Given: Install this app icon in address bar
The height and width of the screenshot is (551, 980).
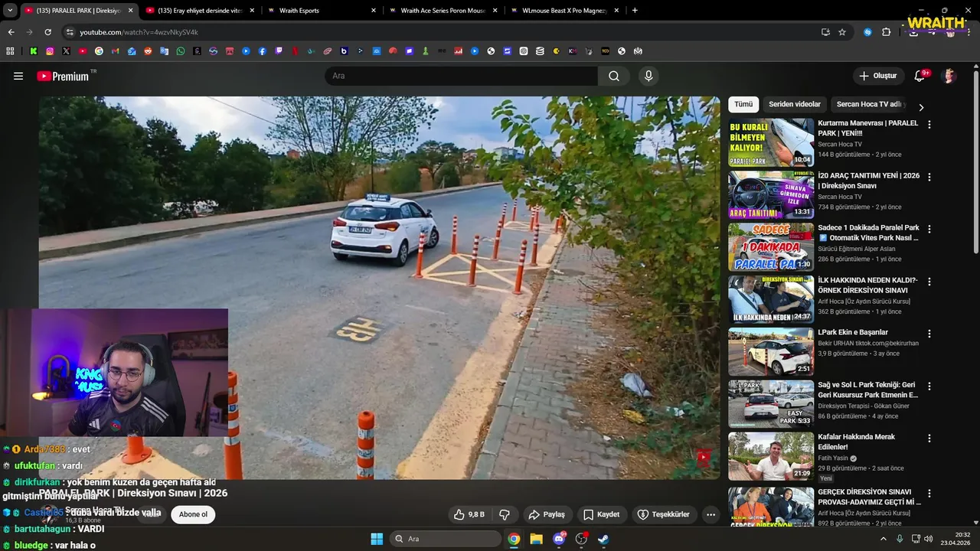Looking at the screenshot, I should (x=825, y=32).
